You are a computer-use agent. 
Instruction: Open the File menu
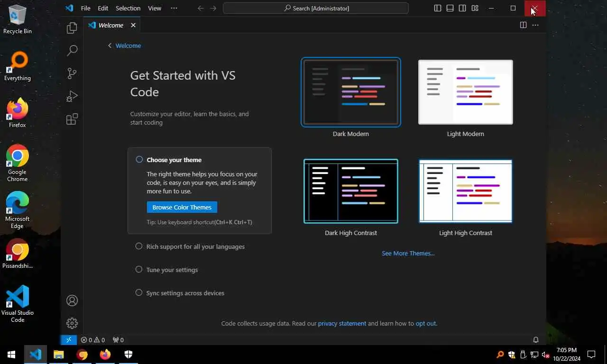point(85,8)
